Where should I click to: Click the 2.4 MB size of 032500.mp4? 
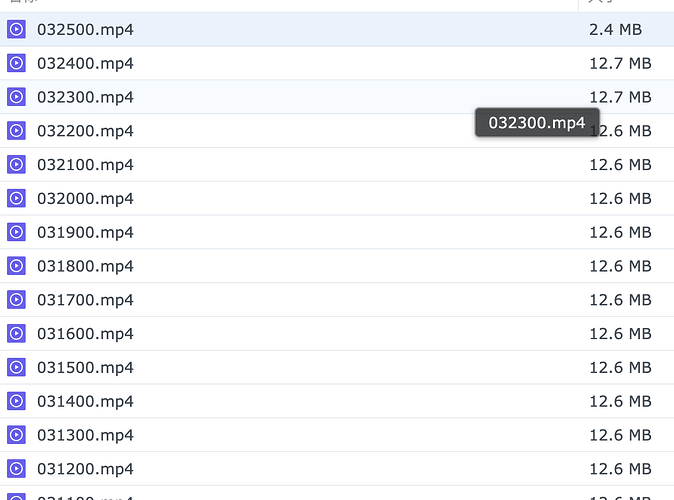tap(615, 30)
